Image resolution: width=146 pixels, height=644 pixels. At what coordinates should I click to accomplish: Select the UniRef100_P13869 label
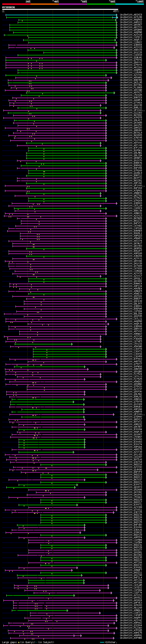click(x=131, y=87)
